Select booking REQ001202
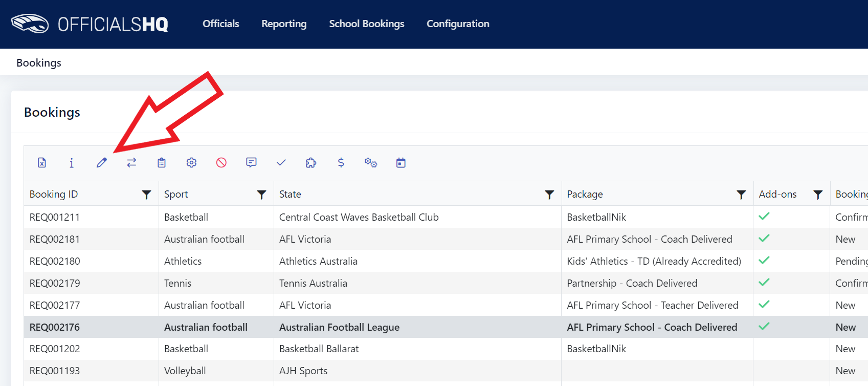 point(55,349)
